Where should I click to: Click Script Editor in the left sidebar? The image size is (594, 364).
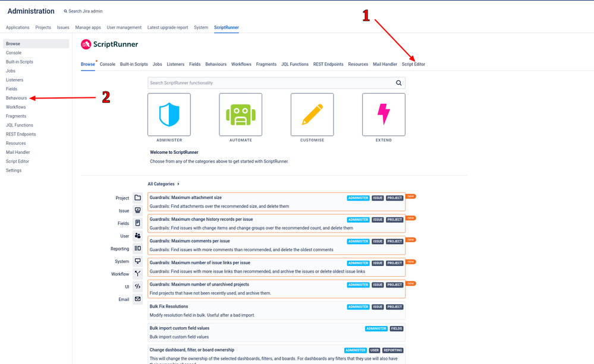click(17, 161)
